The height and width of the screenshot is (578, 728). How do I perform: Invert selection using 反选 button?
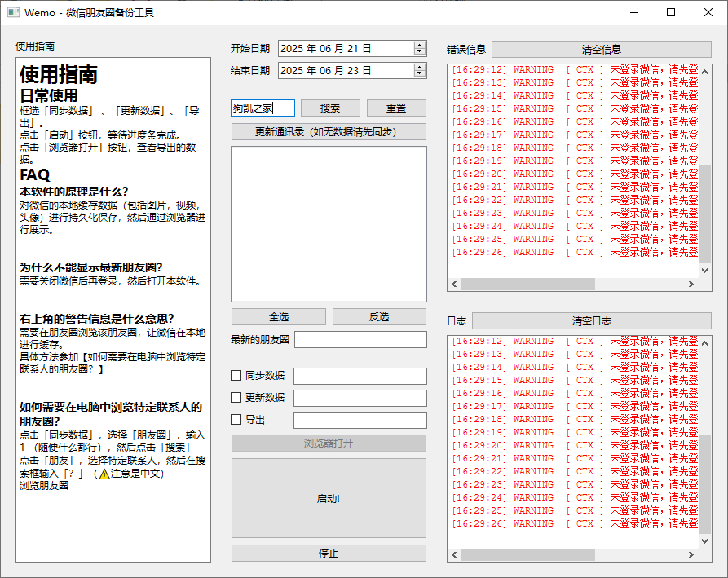[379, 316]
